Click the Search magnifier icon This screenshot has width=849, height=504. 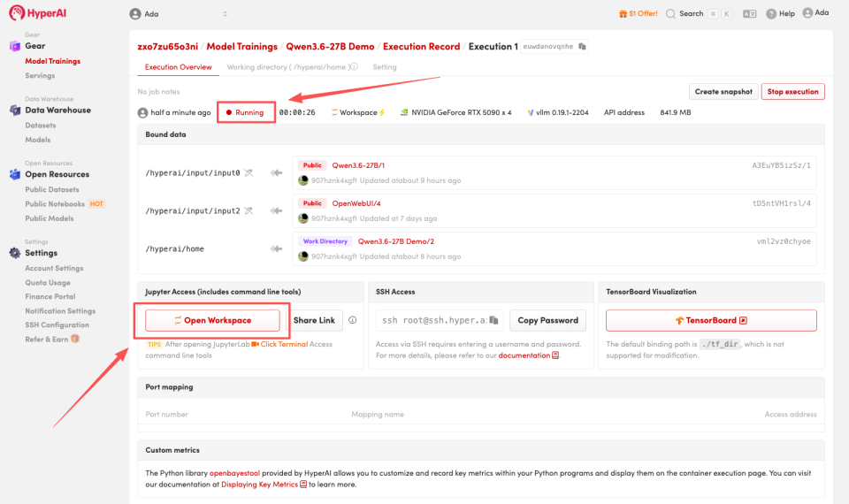click(x=670, y=13)
